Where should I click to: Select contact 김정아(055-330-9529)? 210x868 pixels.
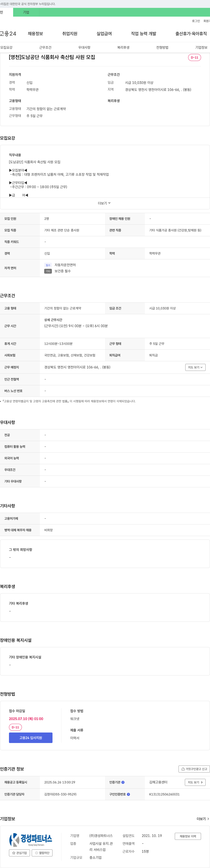click(60, 794)
